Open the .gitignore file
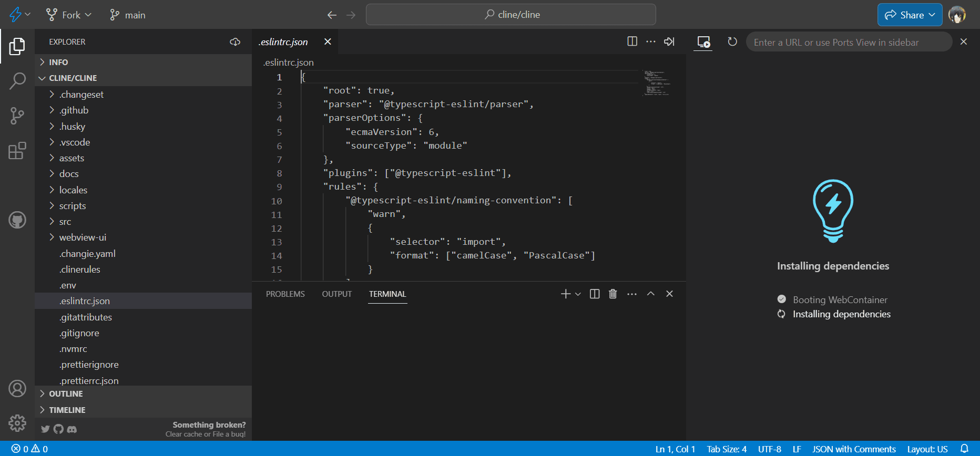 point(143,333)
